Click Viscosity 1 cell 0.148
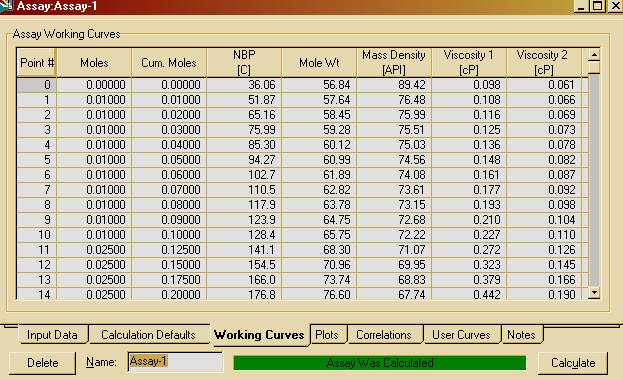623x380 pixels. [469, 160]
